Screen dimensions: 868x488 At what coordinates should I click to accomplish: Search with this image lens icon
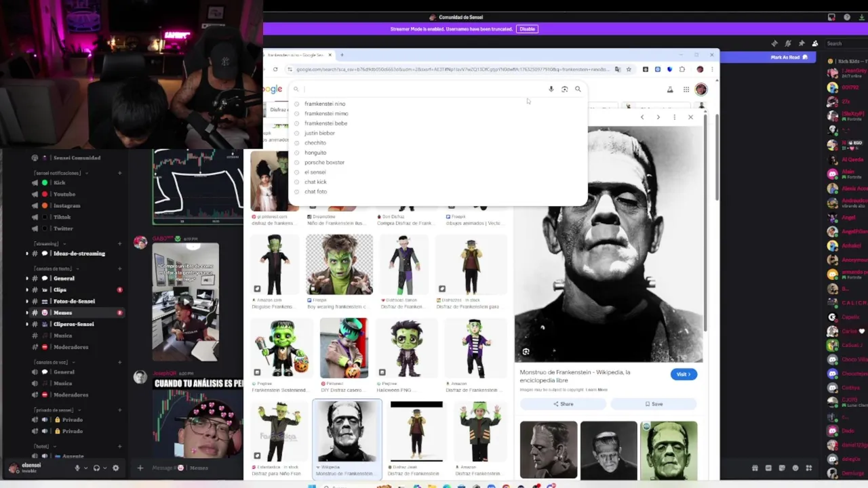tap(526, 352)
